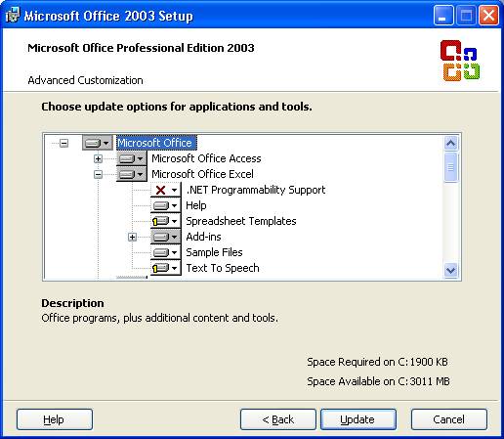Collapse the root Microsoft Office tree node
The width and height of the screenshot is (504, 439).
[64, 143]
